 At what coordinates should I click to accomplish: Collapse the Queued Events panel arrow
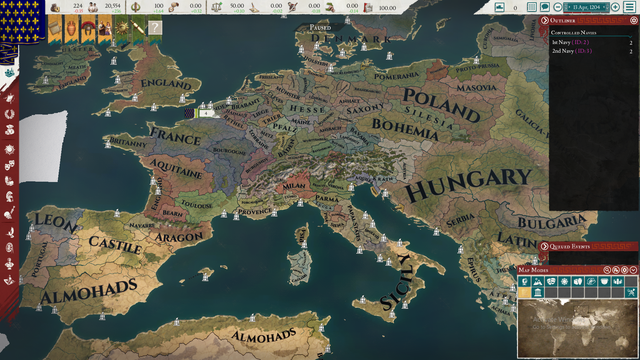pos(544,247)
